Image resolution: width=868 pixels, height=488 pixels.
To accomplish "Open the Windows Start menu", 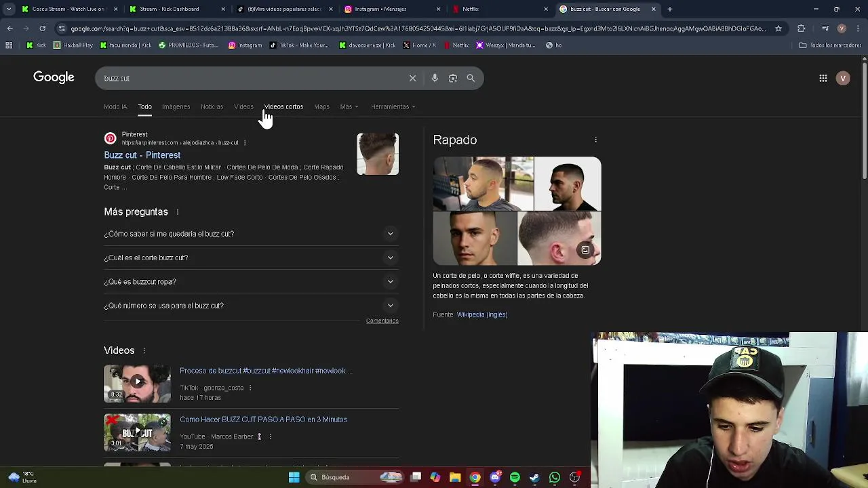I will point(294,477).
